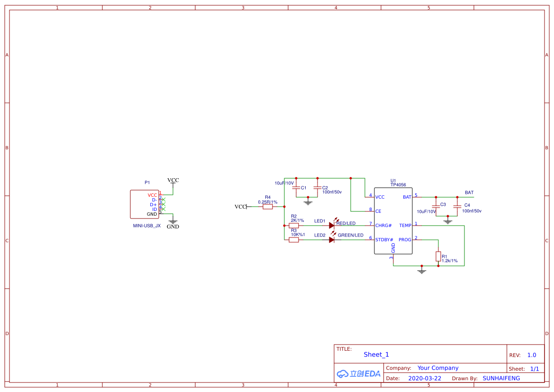Click the 1.2k/1% value text
Image resolution: width=554 pixels, height=392 pixels.
tap(449, 261)
